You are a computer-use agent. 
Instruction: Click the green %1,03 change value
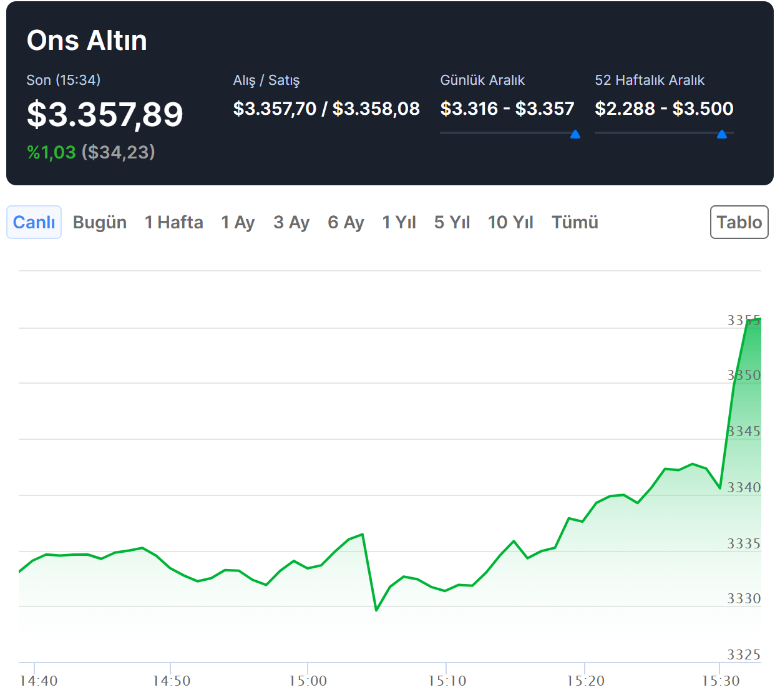(x=51, y=152)
